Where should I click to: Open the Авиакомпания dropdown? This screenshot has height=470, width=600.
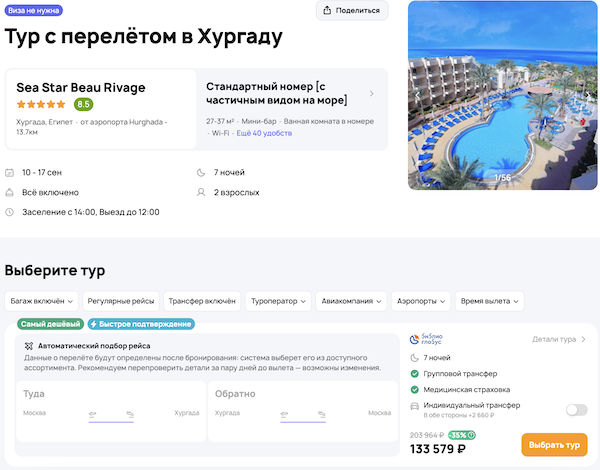click(x=352, y=301)
